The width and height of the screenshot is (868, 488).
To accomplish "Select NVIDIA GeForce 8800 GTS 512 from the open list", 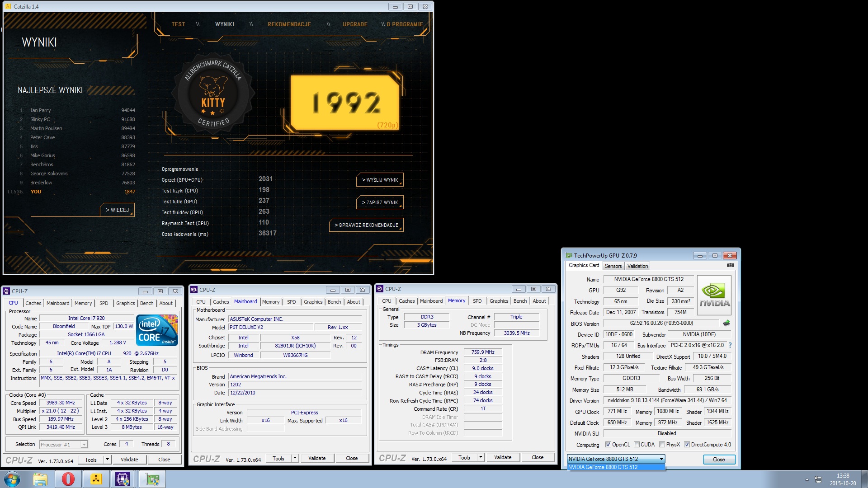I will point(616,467).
